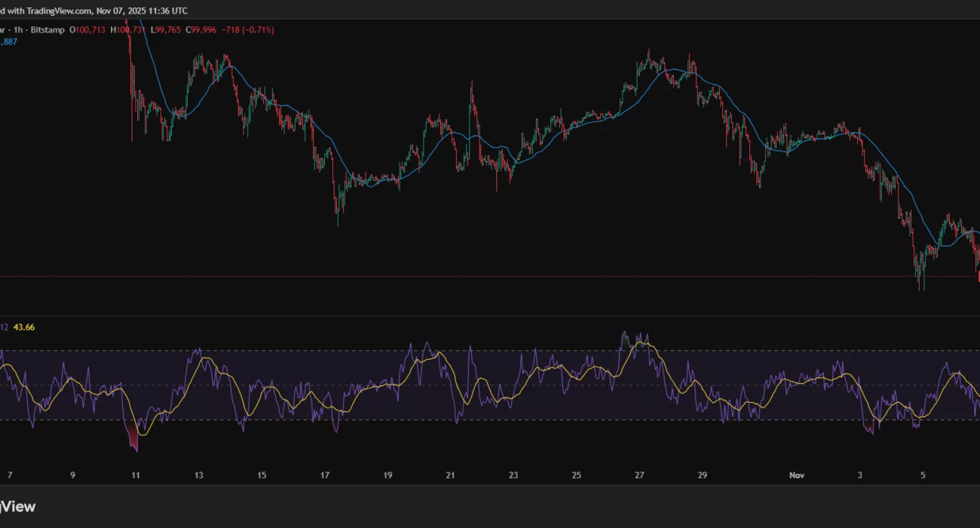980x528 pixels.
Task: Click the Nov label on the time axis
Action: pyautogui.click(x=797, y=475)
